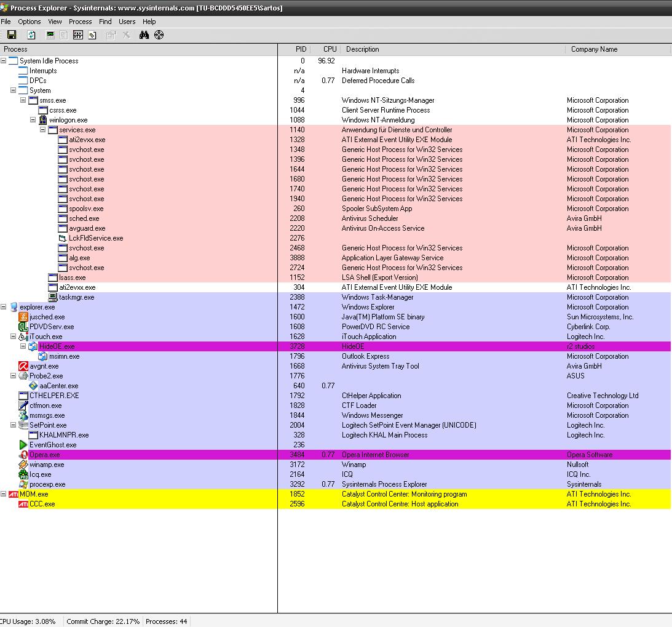Select the msimn.exe Outlook Express row
Image resolution: width=672 pixels, height=627 pixels.
[x=335, y=356]
